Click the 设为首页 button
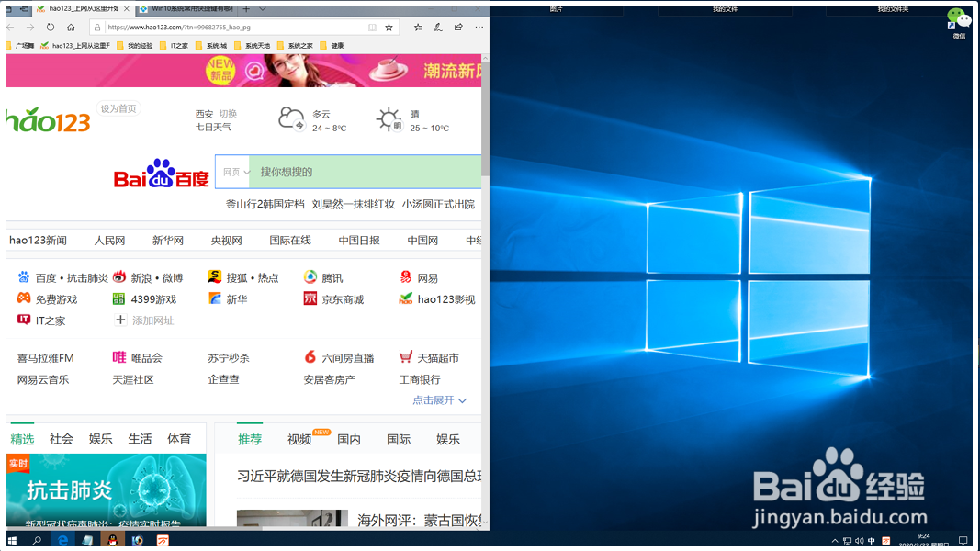This screenshot has height=551, width=980. coord(118,108)
